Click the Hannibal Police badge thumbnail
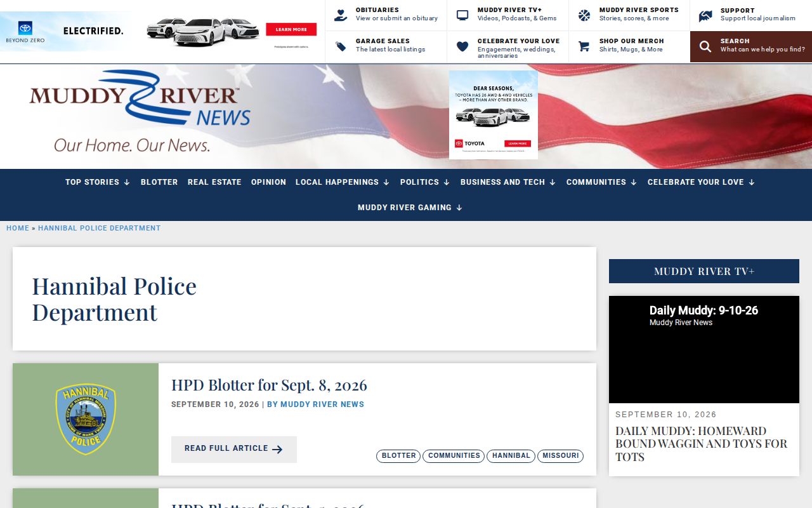Viewport: 812px width, 508px height. click(x=86, y=419)
